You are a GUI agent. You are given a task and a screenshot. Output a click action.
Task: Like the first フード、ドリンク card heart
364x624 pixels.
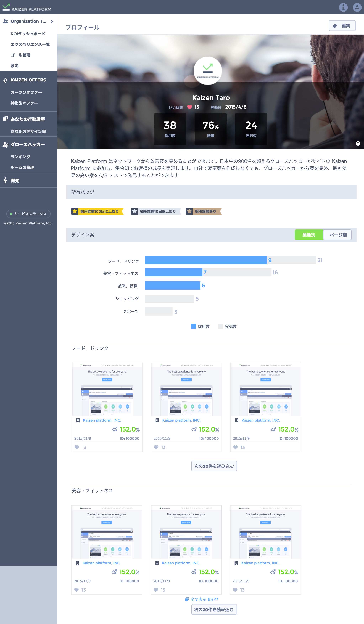[77, 447]
